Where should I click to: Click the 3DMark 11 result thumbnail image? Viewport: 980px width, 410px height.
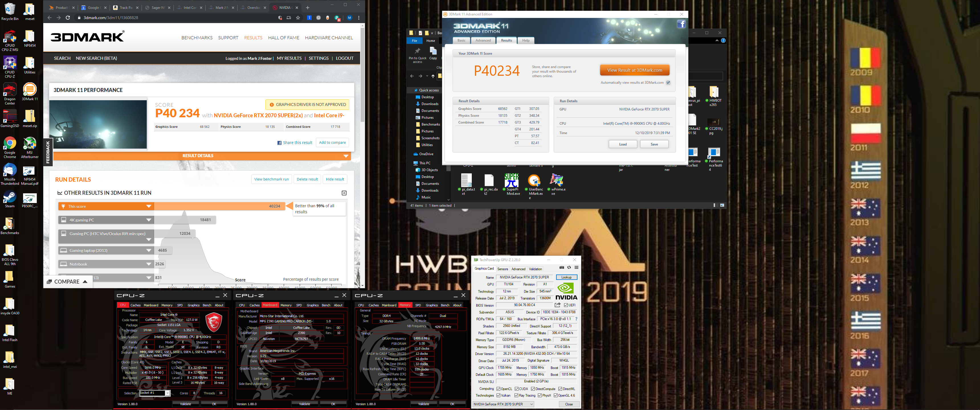click(x=98, y=124)
